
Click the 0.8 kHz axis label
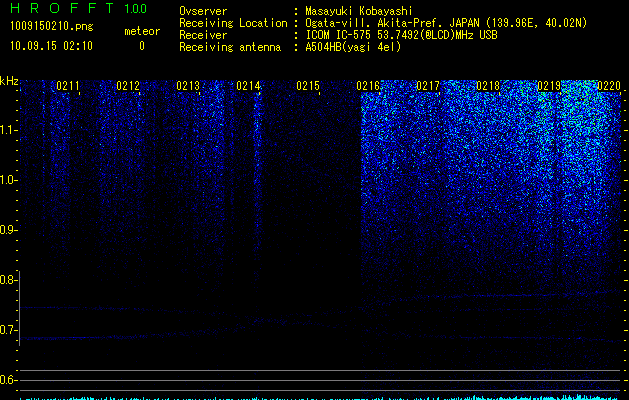pos(8,280)
